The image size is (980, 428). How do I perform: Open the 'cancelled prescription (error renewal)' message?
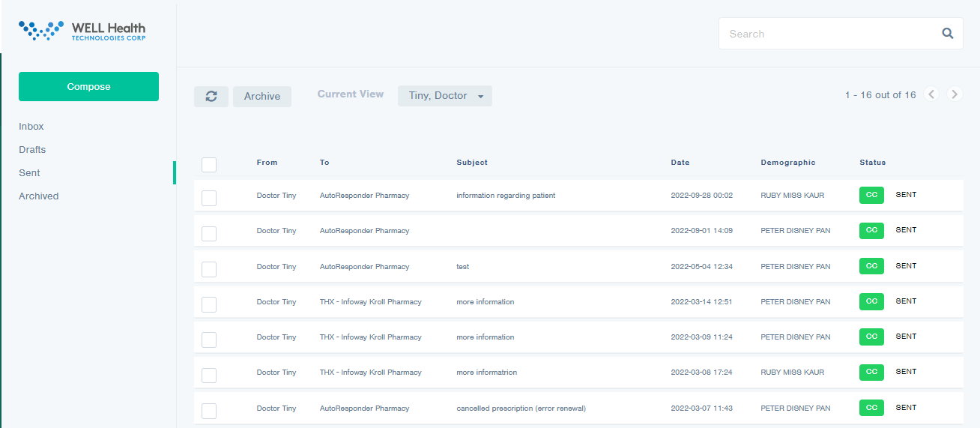pyautogui.click(x=521, y=409)
